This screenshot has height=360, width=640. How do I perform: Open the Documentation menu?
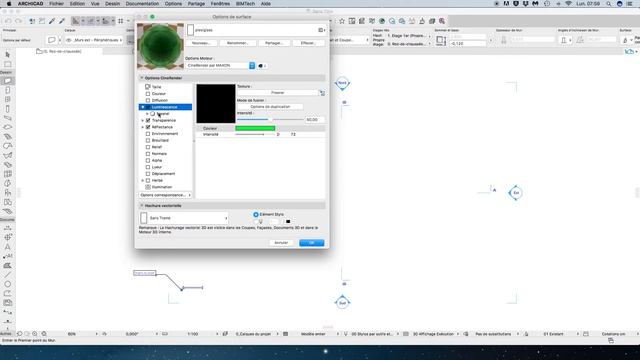pos(142,4)
